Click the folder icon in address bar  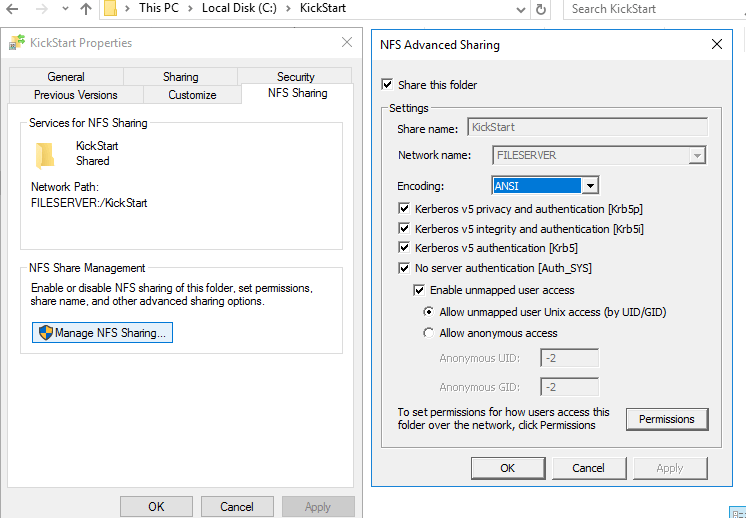click(110, 9)
